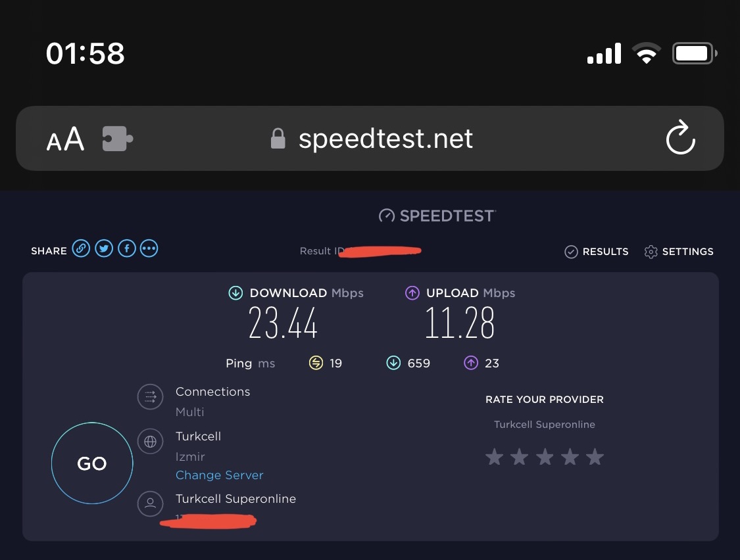Viewport: 740px width, 560px height.
Task: Open the Safari AA text size menu
Action: [x=65, y=139]
